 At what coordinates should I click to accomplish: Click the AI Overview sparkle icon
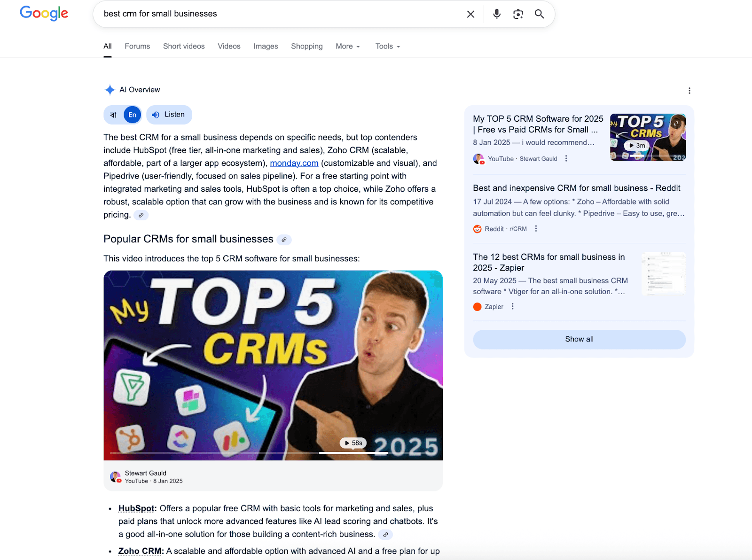click(110, 90)
